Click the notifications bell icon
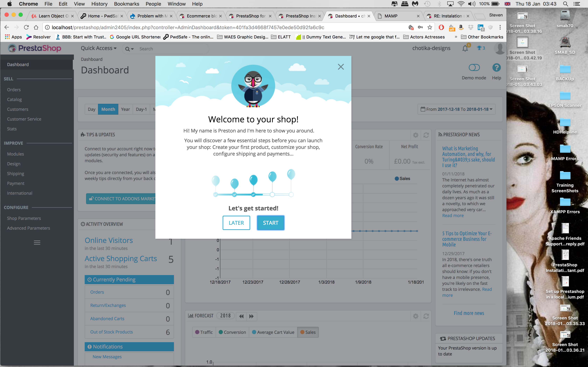Screen dimensions: 588x367 (x=465, y=48)
